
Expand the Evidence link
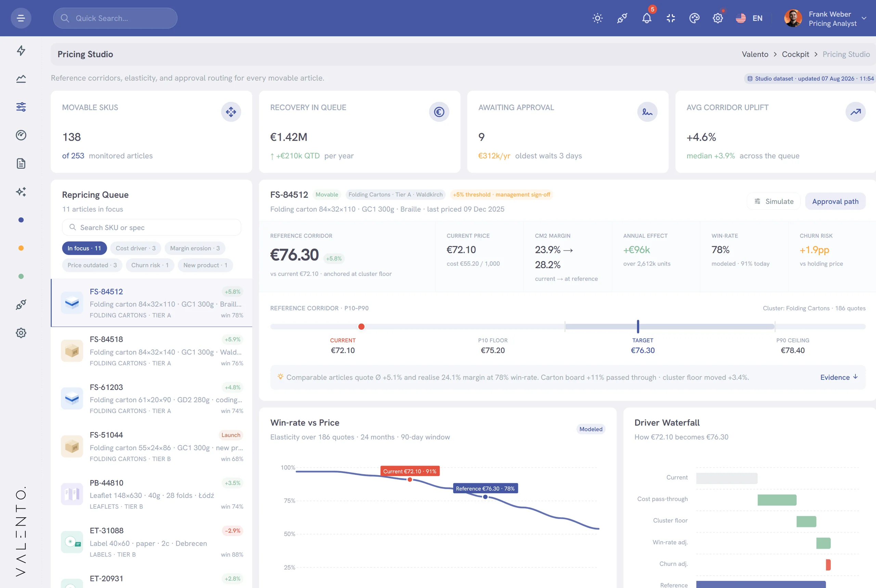click(839, 377)
